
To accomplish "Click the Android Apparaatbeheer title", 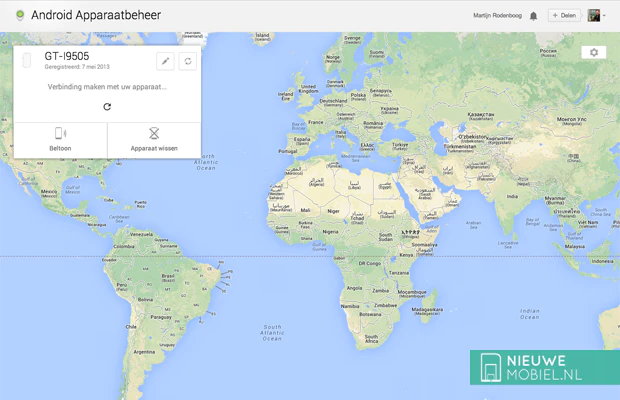I will pyautogui.click(x=96, y=15).
